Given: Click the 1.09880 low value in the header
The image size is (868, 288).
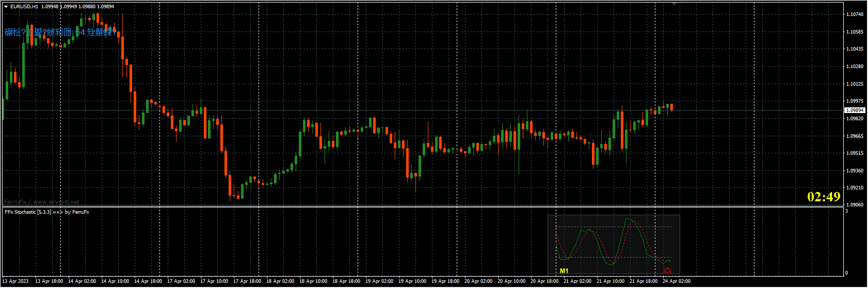Looking at the screenshot, I should coord(87,7).
